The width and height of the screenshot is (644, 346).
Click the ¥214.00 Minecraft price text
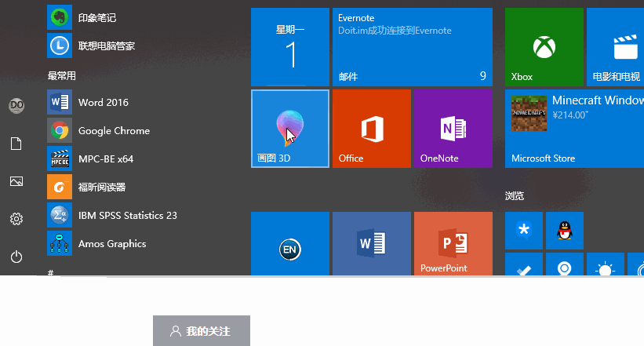[x=570, y=115]
